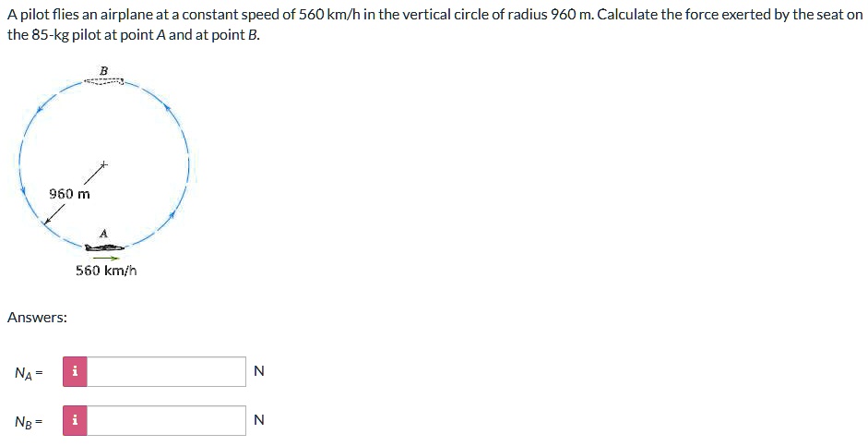Click the problem statement paragraph
Screen dimensions: 868x446
(x=434, y=26)
